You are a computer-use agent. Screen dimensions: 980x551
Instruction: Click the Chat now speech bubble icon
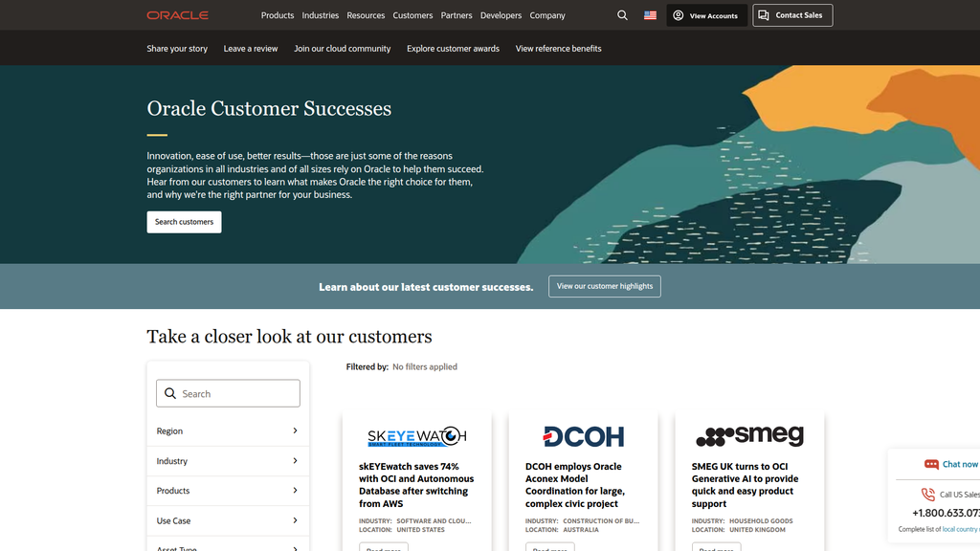[x=931, y=464]
